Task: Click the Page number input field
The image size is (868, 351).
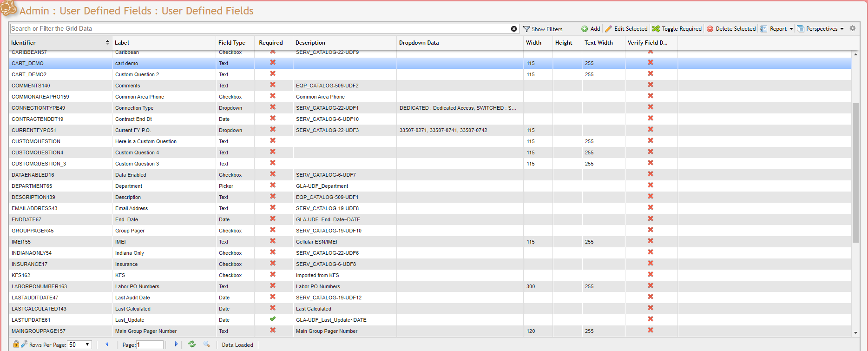Action: coord(150,344)
